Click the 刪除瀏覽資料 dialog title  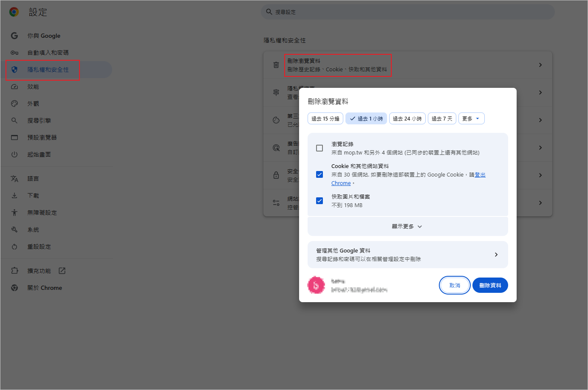tap(328, 101)
